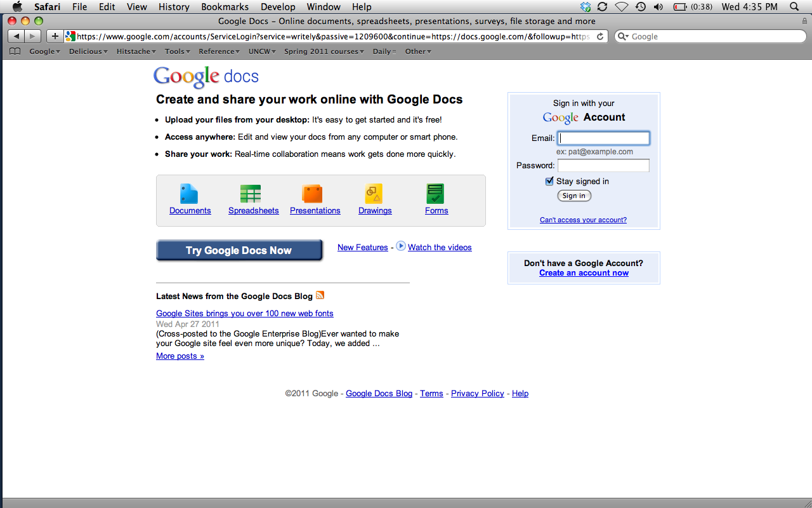Open the Create an account now link
This screenshot has height=508, width=812.
click(584, 273)
